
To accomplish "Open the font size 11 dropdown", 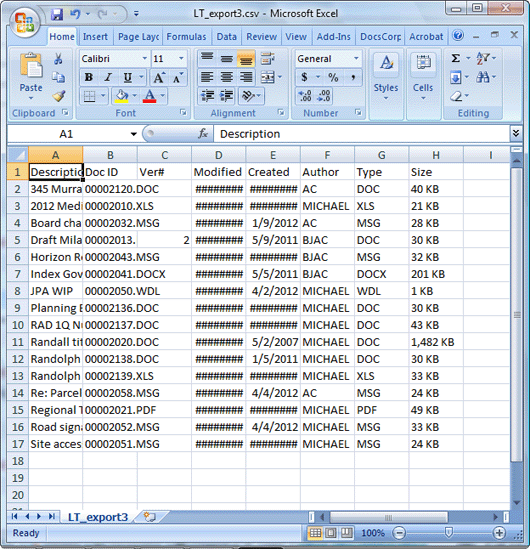I will pos(181,58).
